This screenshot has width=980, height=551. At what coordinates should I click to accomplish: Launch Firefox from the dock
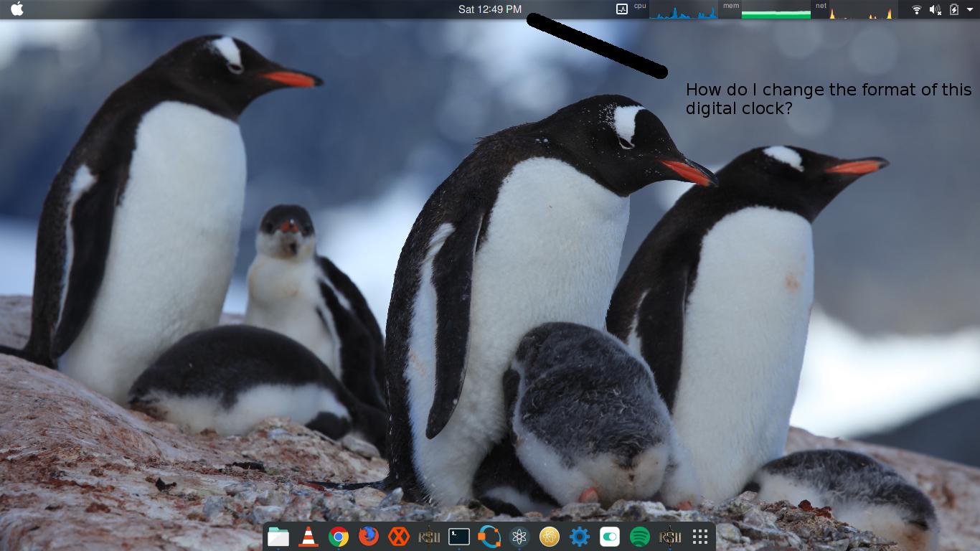point(369,536)
